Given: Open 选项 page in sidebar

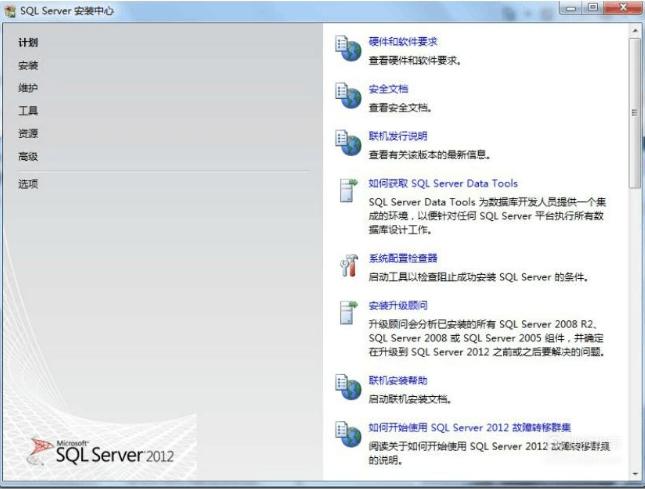Looking at the screenshot, I should [28, 184].
